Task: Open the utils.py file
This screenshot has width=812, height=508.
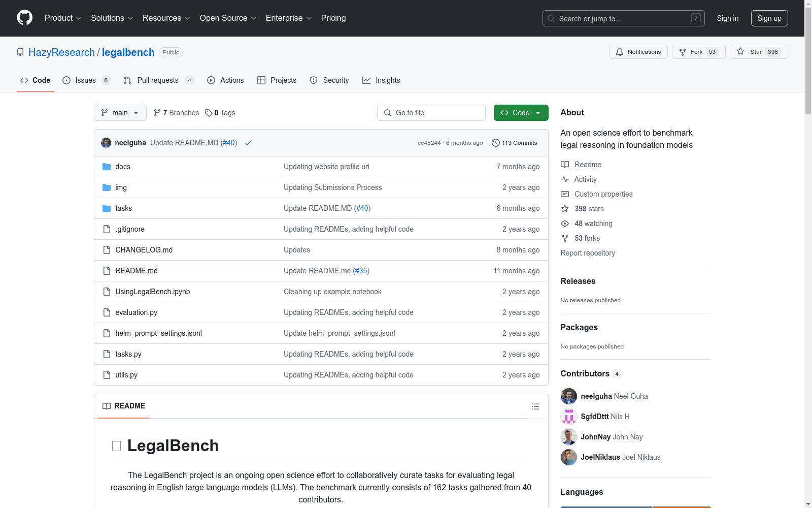Action: tap(126, 375)
